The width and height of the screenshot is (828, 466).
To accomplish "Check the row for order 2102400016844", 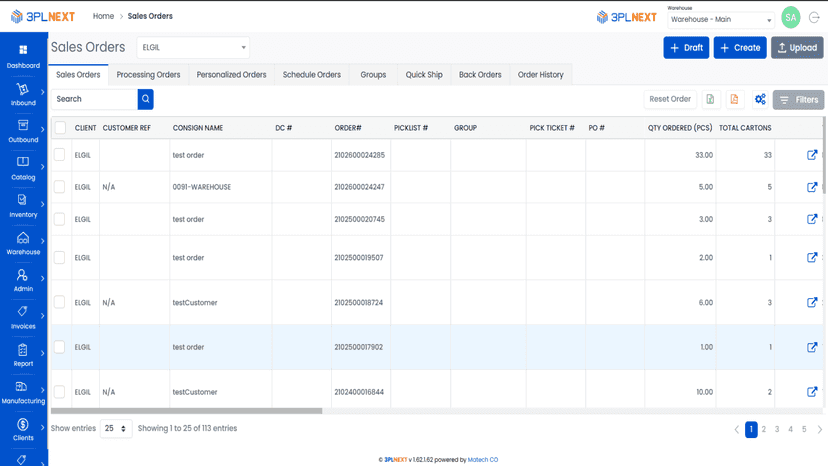I will tap(60, 392).
